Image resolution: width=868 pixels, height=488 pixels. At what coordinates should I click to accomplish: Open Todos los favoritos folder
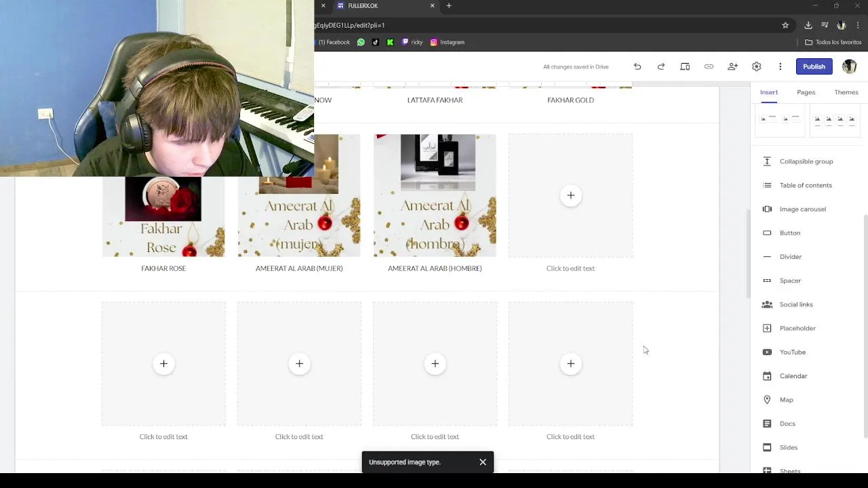pyautogui.click(x=833, y=42)
